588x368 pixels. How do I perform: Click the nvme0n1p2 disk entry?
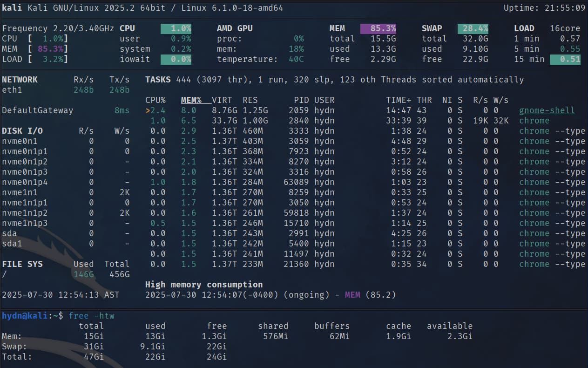pyautogui.click(x=25, y=162)
